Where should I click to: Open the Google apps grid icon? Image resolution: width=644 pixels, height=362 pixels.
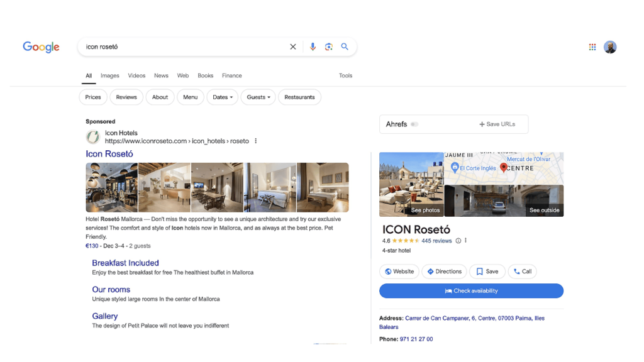[592, 47]
